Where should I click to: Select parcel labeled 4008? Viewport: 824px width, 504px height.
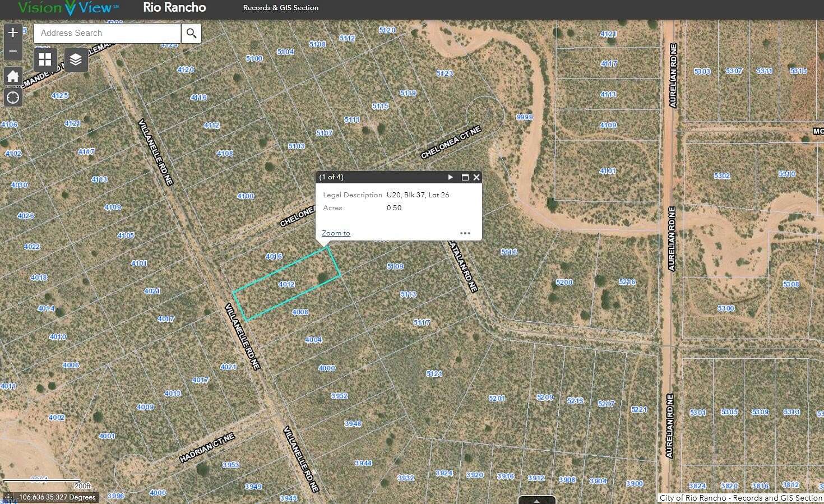[x=300, y=312]
